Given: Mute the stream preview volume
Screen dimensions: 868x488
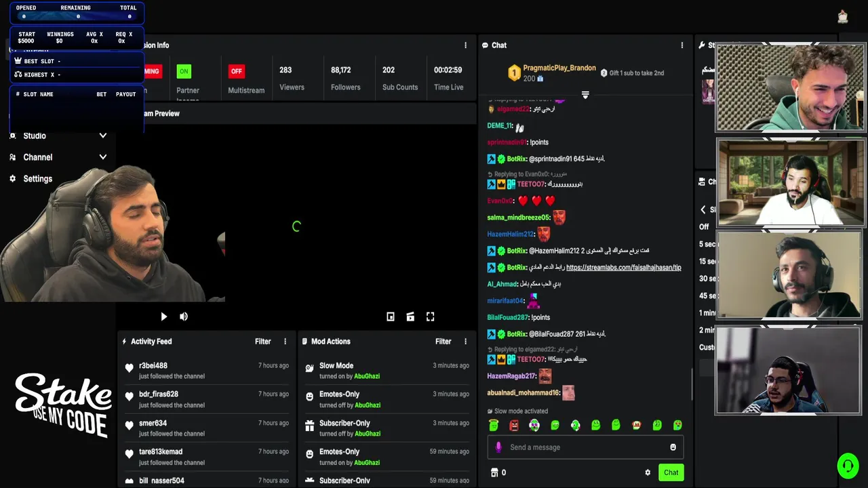Looking at the screenshot, I should pyautogui.click(x=184, y=317).
